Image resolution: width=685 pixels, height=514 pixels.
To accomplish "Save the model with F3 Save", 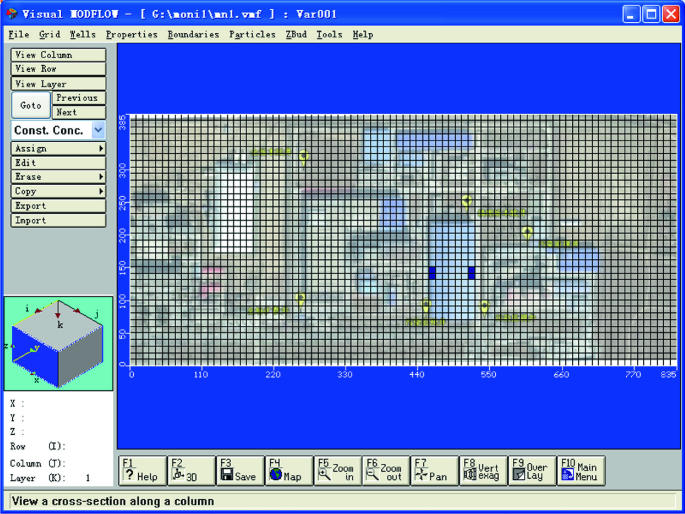I will click(241, 471).
